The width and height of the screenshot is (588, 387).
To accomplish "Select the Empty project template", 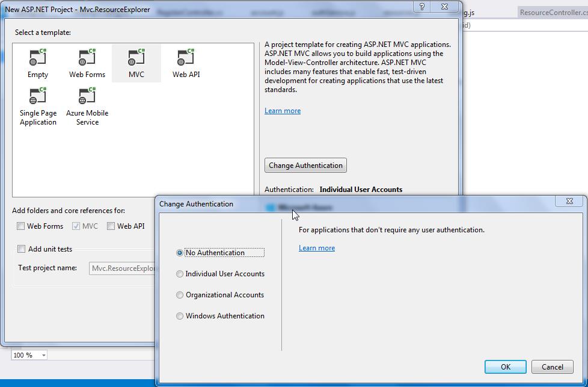I will click(x=38, y=63).
